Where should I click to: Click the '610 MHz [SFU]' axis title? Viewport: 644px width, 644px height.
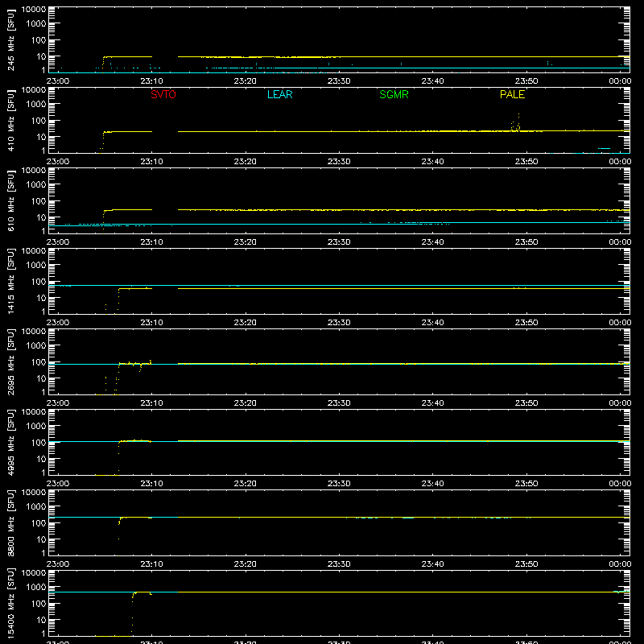[10, 200]
